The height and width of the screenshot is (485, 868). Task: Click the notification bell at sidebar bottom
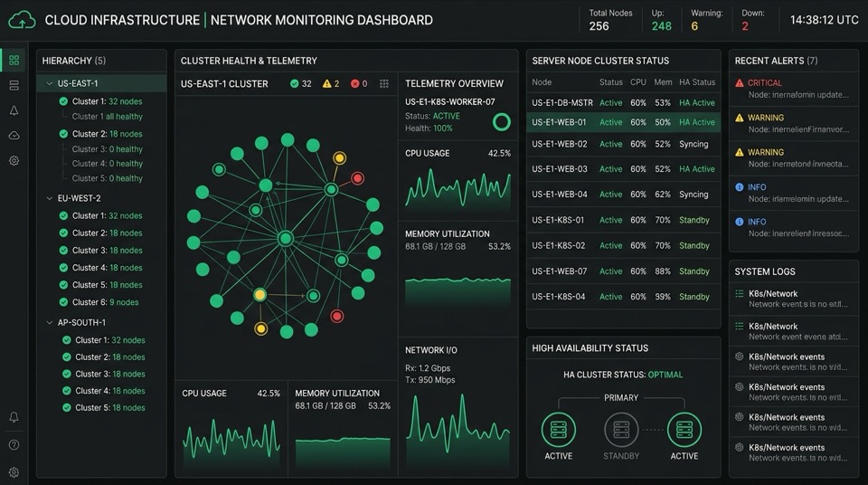(x=14, y=417)
